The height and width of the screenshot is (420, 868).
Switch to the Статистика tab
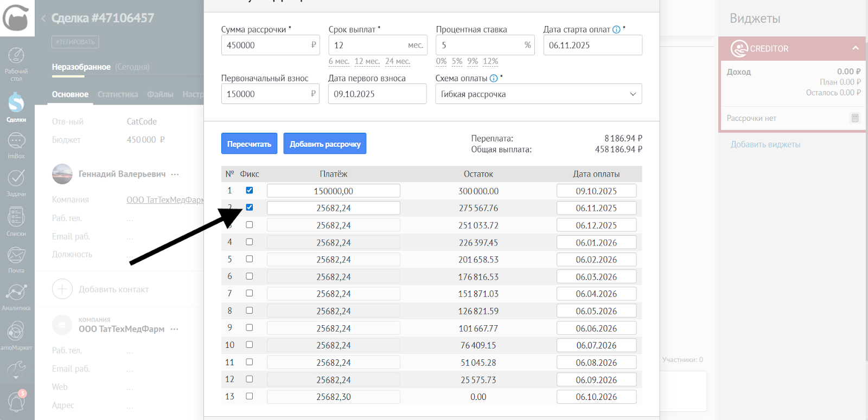[x=118, y=94]
